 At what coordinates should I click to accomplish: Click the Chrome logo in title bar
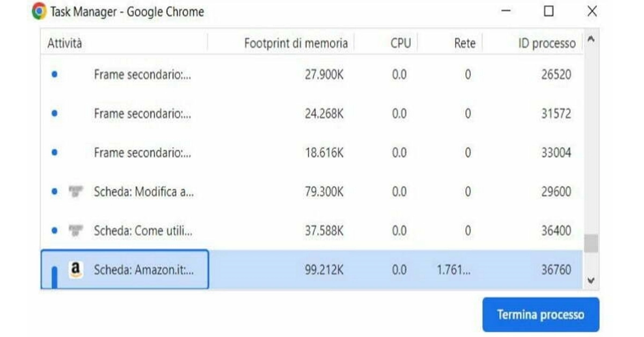point(39,11)
